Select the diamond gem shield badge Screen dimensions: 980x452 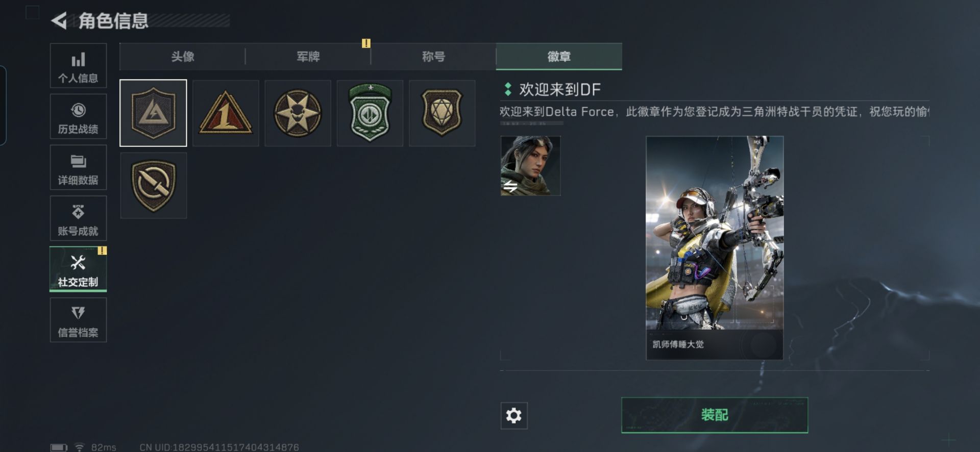[x=442, y=113]
